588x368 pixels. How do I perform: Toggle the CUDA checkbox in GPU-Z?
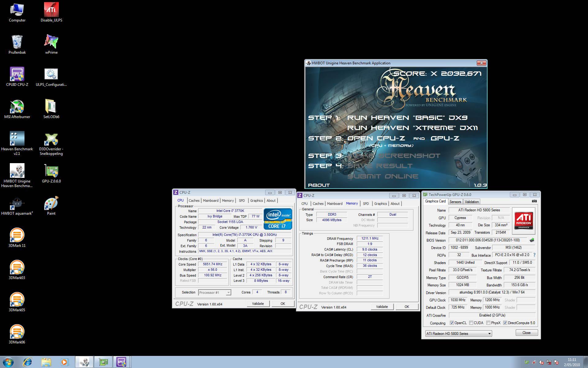[x=471, y=323]
